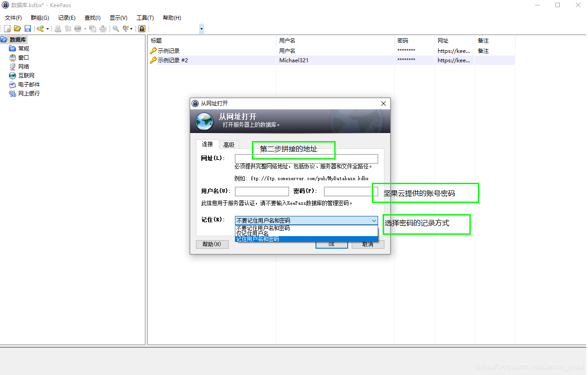
Task: Click the 用户名(U) input field
Action: pyautogui.click(x=262, y=191)
